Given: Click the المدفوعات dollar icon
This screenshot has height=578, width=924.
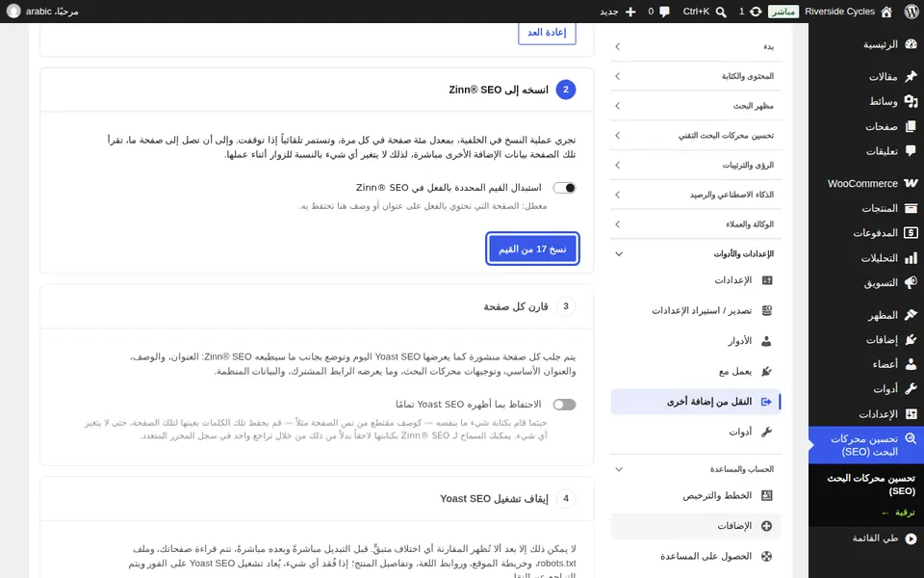Looking at the screenshot, I should point(911,233).
